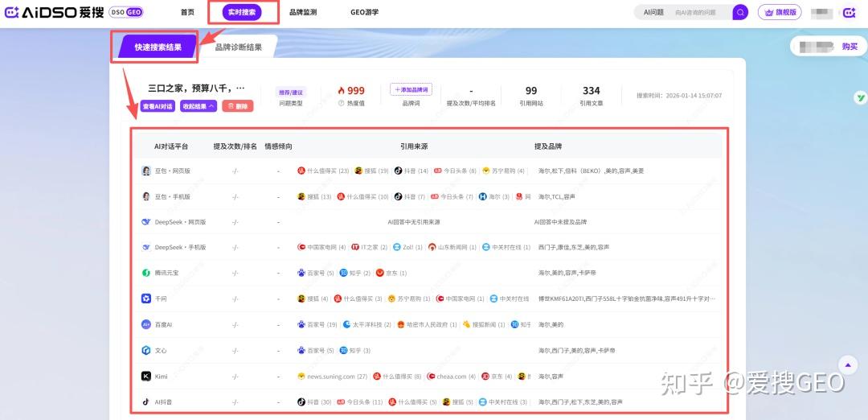Click the 热度值 help question icon
The width and height of the screenshot is (868, 420).
[341, 103]
